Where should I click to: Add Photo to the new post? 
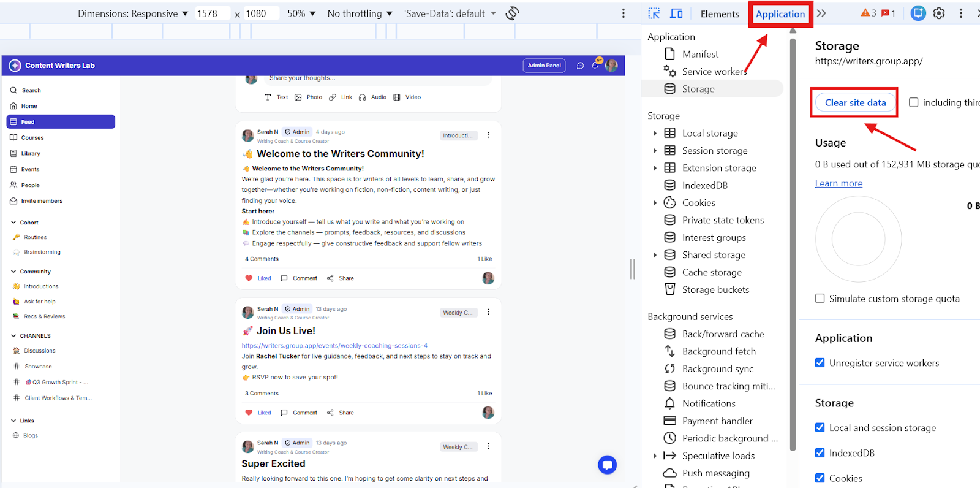308,97
